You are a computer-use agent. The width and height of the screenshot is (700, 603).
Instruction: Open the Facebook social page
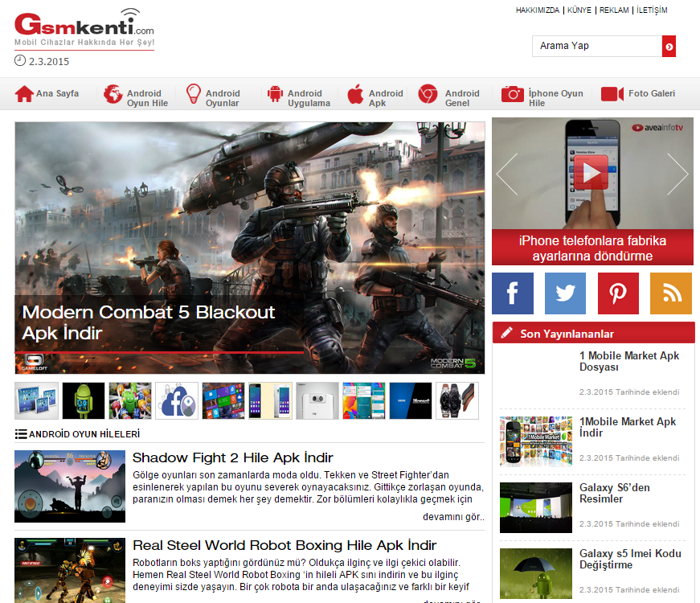click(513, 293)
